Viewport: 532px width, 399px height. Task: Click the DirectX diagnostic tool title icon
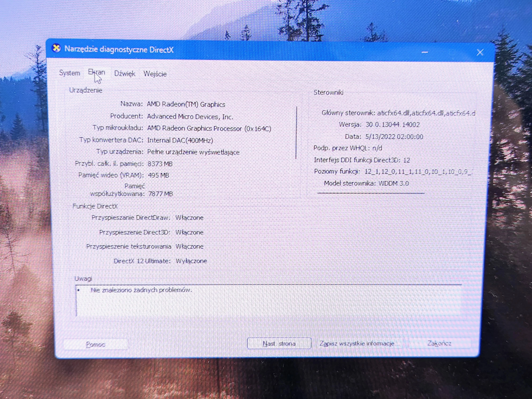point(56,48)
